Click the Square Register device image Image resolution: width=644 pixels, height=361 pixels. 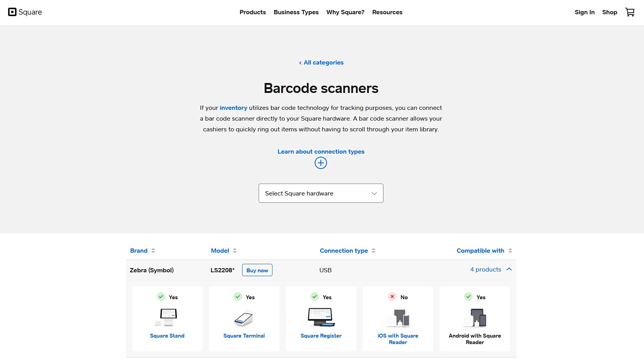[x=321, y=317]
